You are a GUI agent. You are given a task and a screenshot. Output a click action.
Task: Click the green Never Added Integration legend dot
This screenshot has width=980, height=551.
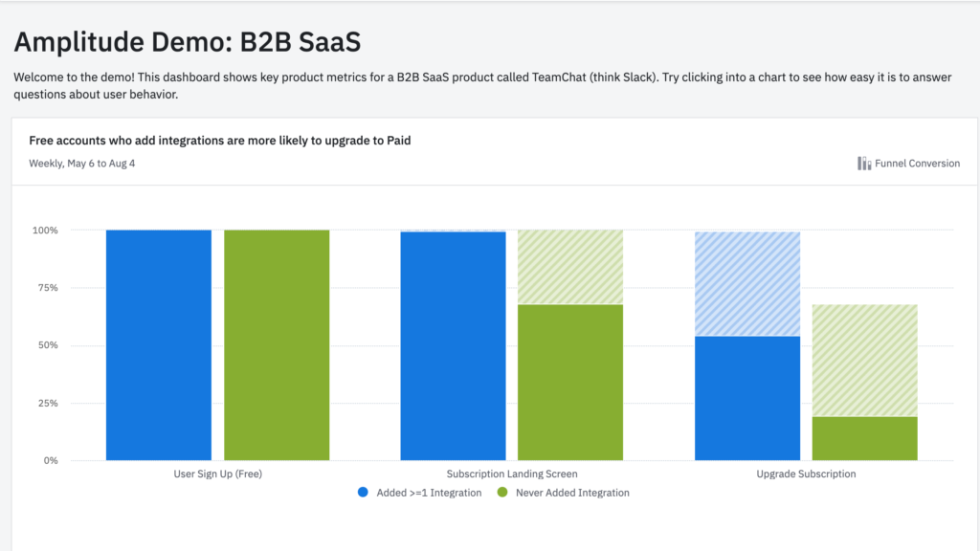501,493
